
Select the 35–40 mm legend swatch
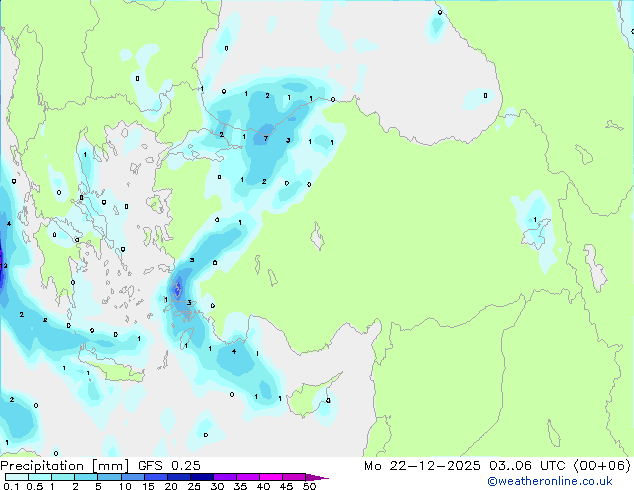pos(247,477)
